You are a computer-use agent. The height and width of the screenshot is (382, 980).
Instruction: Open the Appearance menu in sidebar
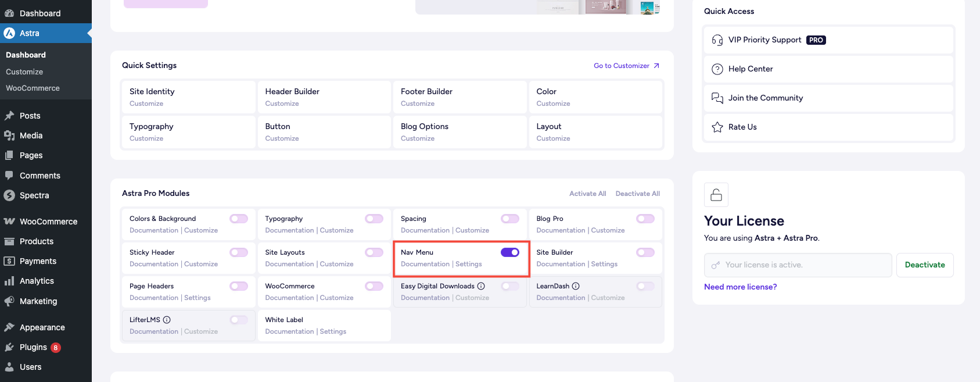(x=42, y=327)
